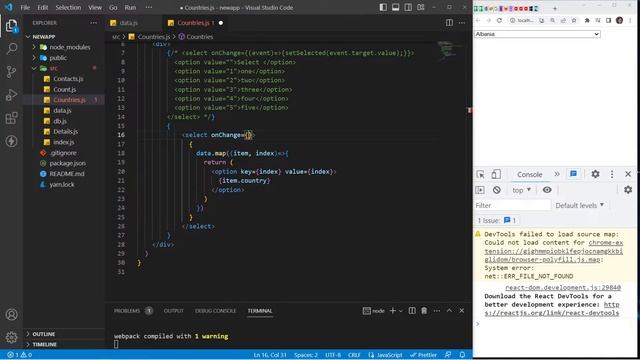
Task: Open the Explorer view in activity bar
Action: [x=11, y=26]
